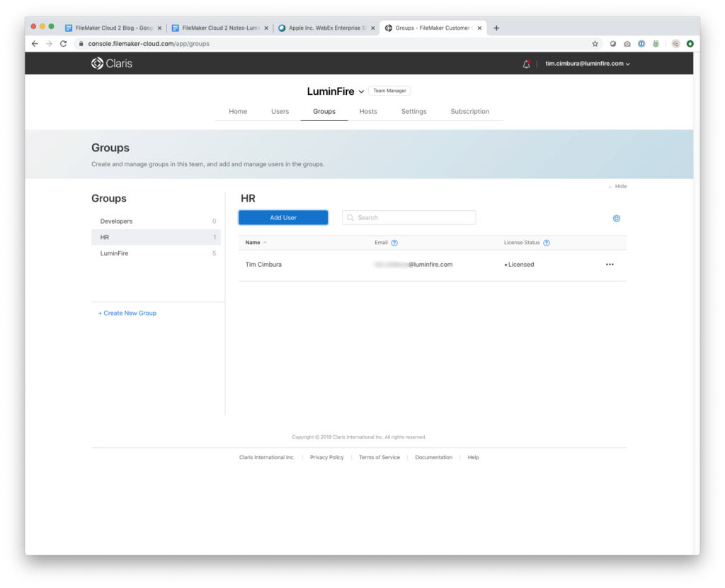
Task: Collapse the header using the Hide control
Action: 617,186
